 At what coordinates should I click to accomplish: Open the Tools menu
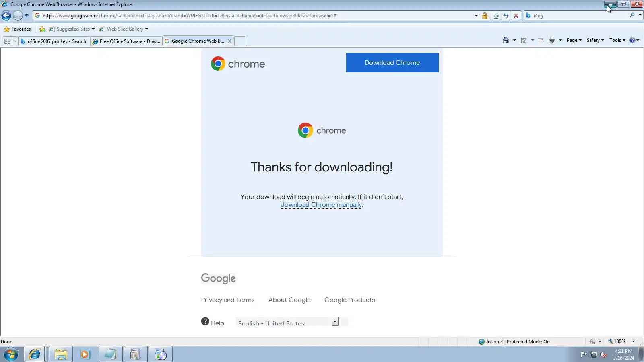pyautogui.click(x=617, y=40)
